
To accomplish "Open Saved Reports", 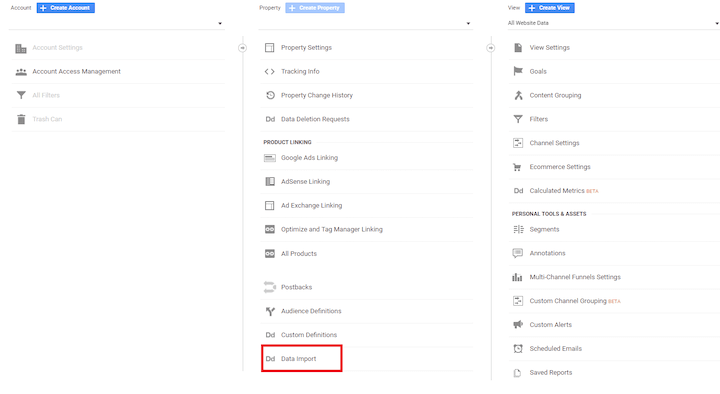I will [551, 372].
